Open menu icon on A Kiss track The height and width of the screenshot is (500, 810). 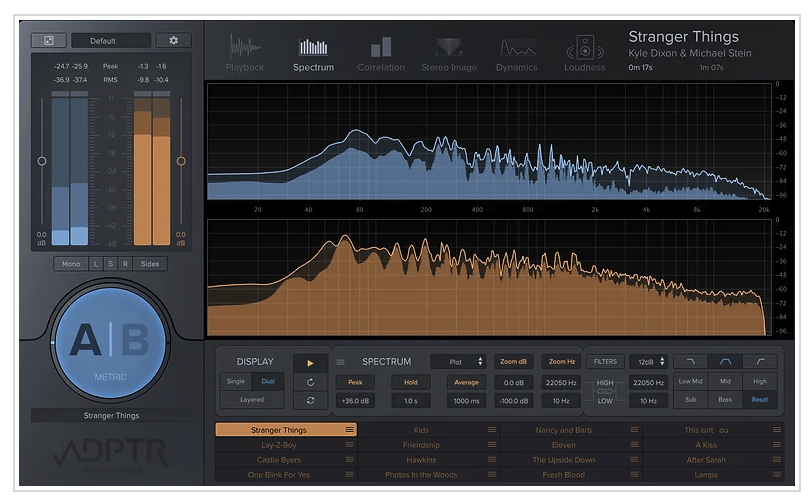(777, 445)
